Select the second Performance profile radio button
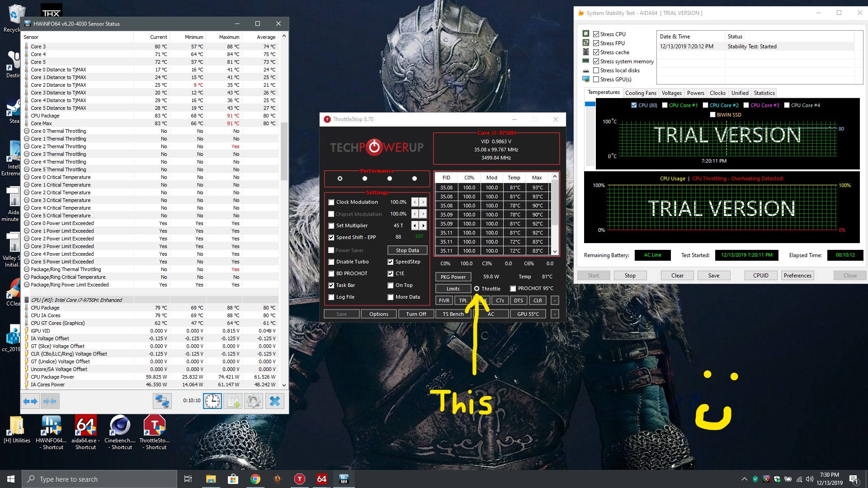868x488 pixels. [365, 178]
